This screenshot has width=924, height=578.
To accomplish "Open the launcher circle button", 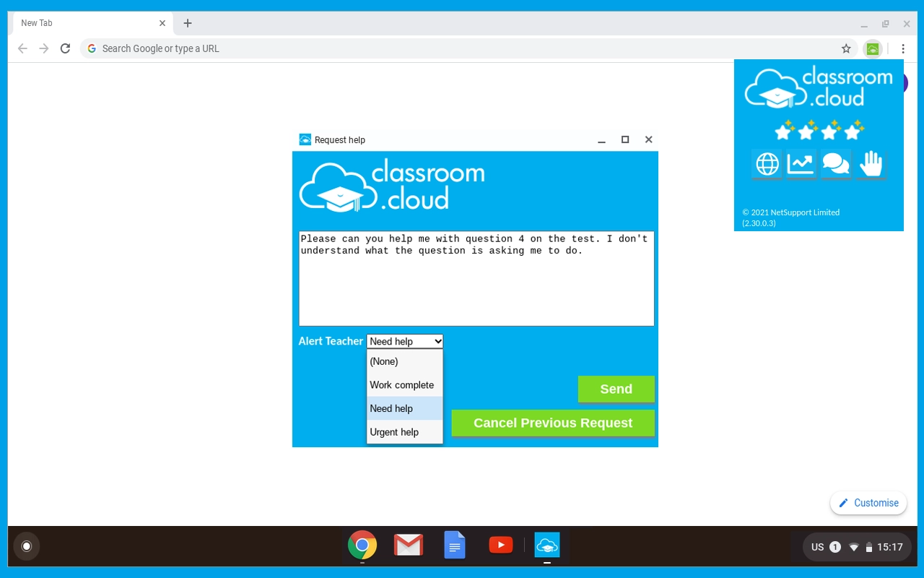I will pos(27,546).
